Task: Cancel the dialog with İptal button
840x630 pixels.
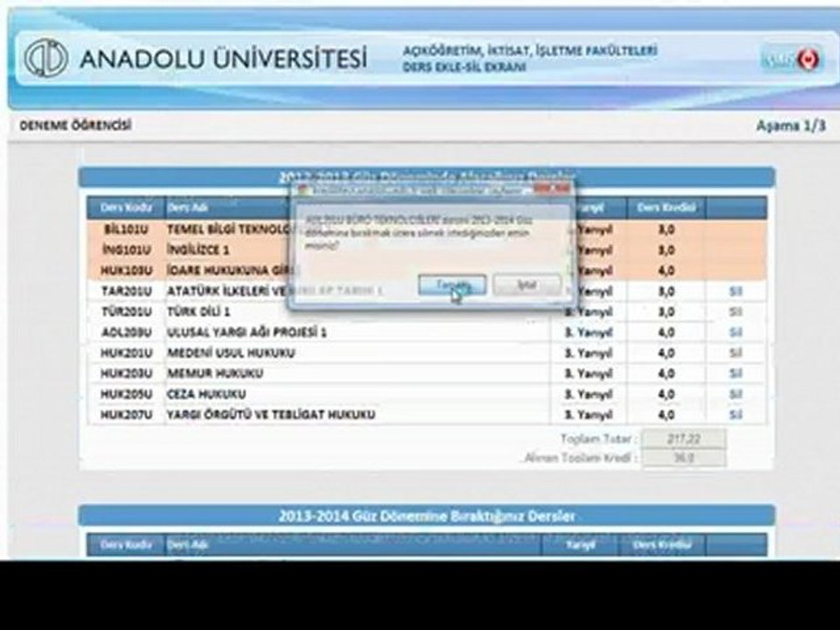Action: pyautogui.click(x=527, y=285)
